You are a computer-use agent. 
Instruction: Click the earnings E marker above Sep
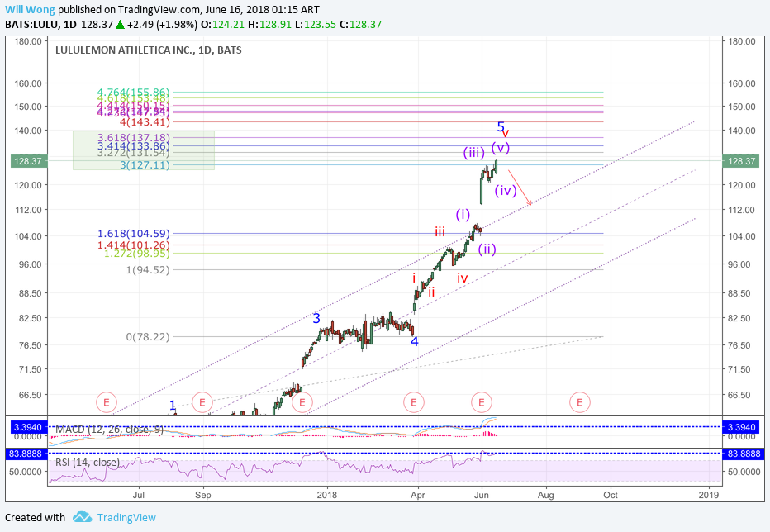202,402
